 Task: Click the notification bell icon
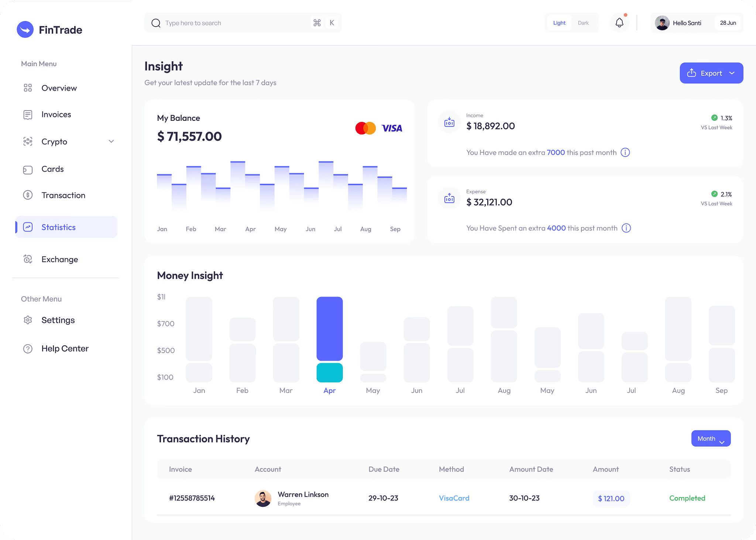(619, 23)
